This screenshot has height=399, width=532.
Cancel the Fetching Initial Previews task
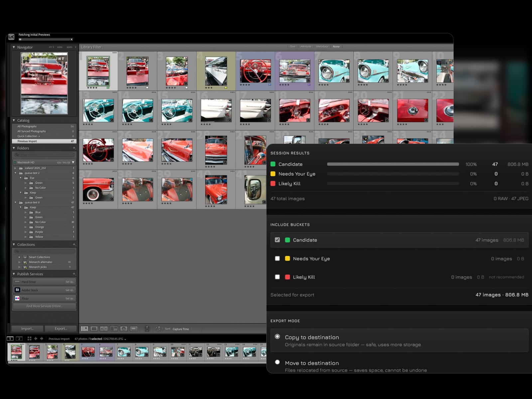(71, 39)
